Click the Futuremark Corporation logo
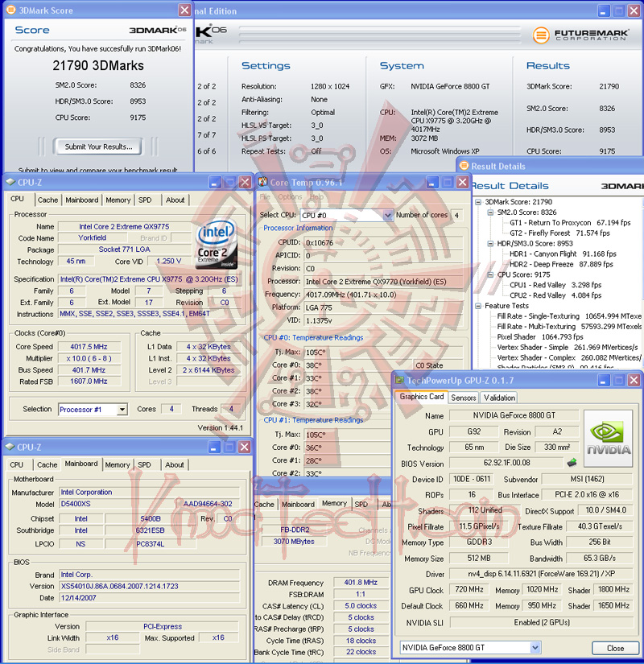 pyautogui.click(x=581, y=35)
